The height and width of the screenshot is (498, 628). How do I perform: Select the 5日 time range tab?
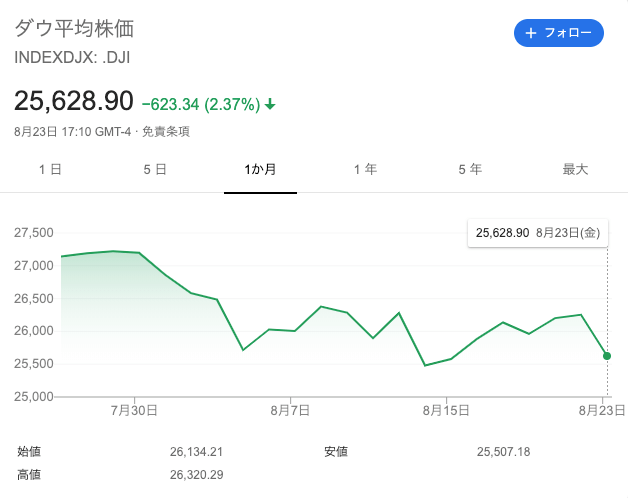pos(155,170)
